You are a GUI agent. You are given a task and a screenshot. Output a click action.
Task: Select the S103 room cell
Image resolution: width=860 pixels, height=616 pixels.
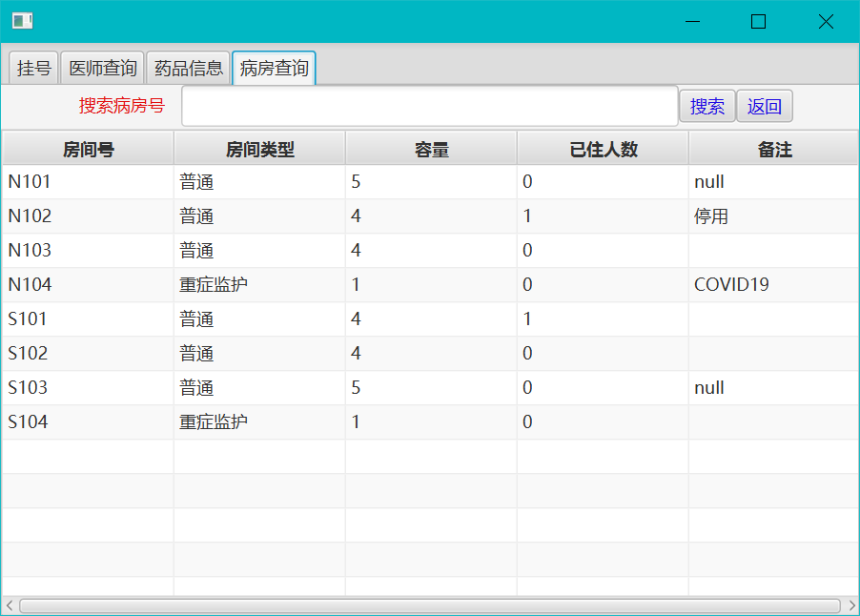(88, 388)
